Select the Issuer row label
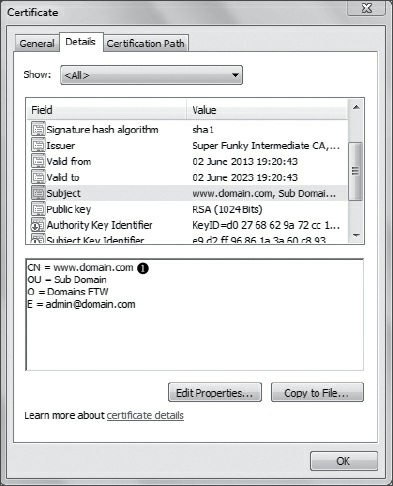This screenshot has height=486, width=393. pos(61,146)
